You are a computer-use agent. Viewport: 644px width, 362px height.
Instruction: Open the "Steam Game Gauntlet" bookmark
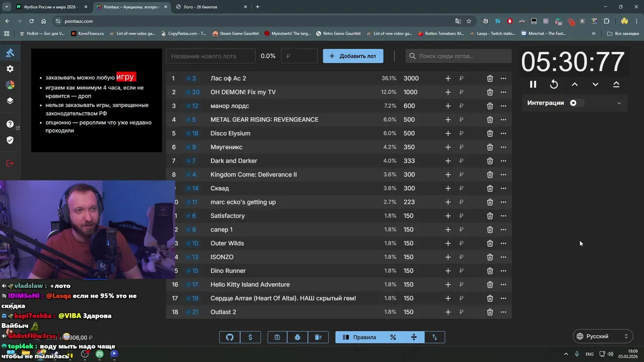pos(235,34)
